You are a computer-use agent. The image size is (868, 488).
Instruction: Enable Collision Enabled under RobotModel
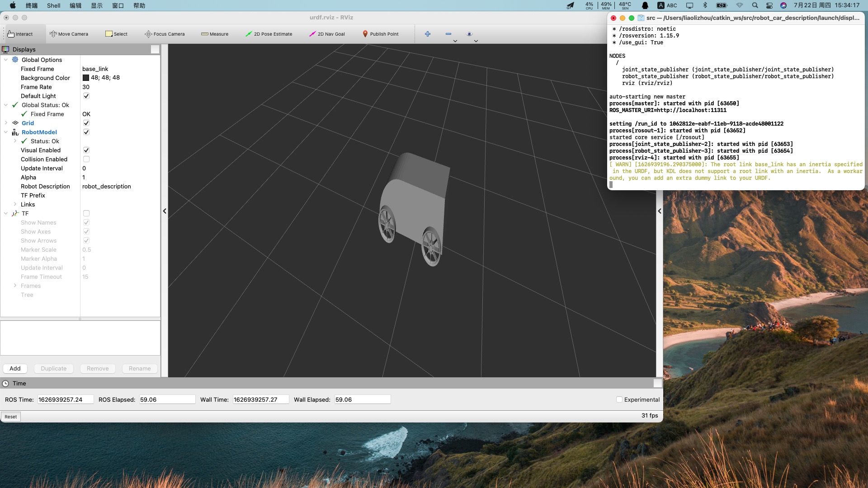click(x=86, y=159)
